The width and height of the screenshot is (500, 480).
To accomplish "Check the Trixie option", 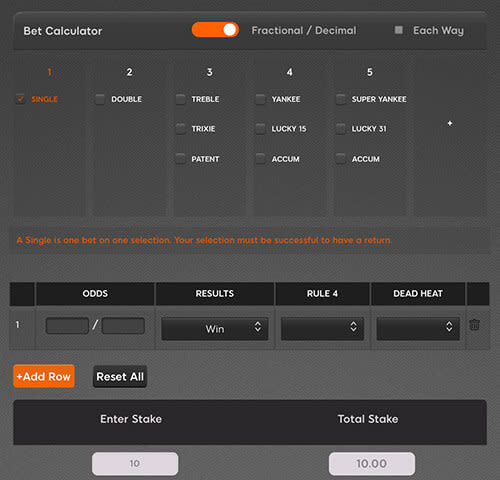I will (x=180, y=129).
